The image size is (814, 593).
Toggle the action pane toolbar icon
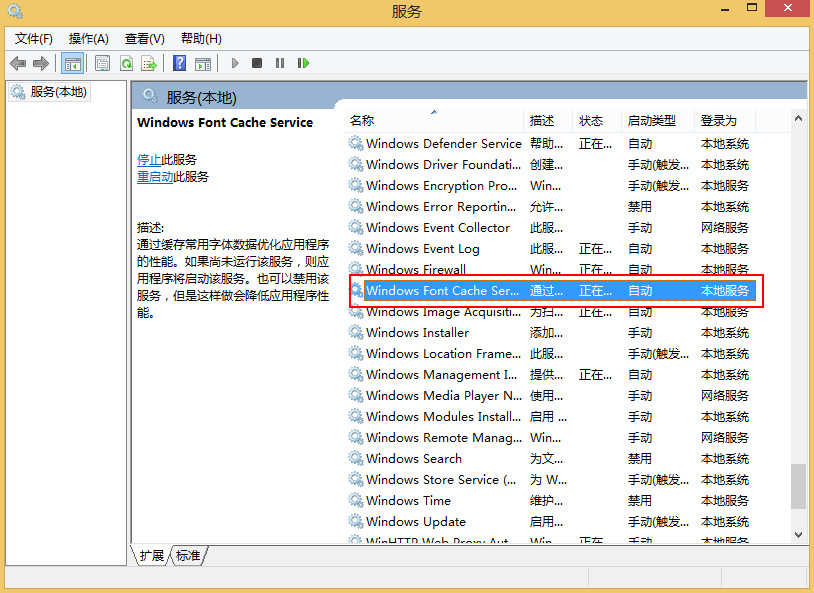click(x=203, y=62)
